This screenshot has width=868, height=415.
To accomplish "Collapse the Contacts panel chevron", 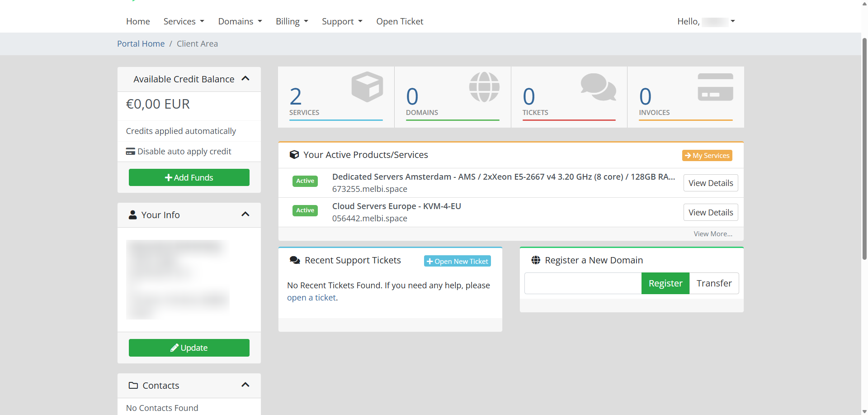I will point(245,385).
